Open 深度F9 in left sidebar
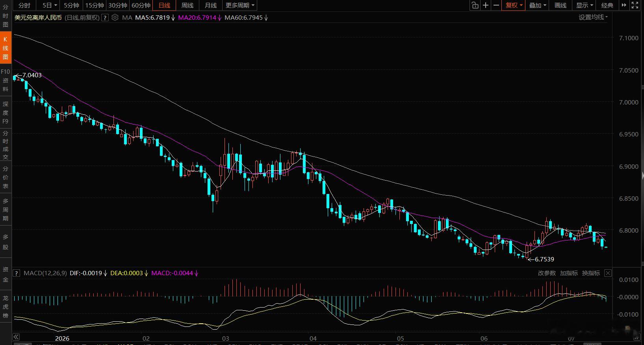Screen dimensions: 644x345 (6, 113)
